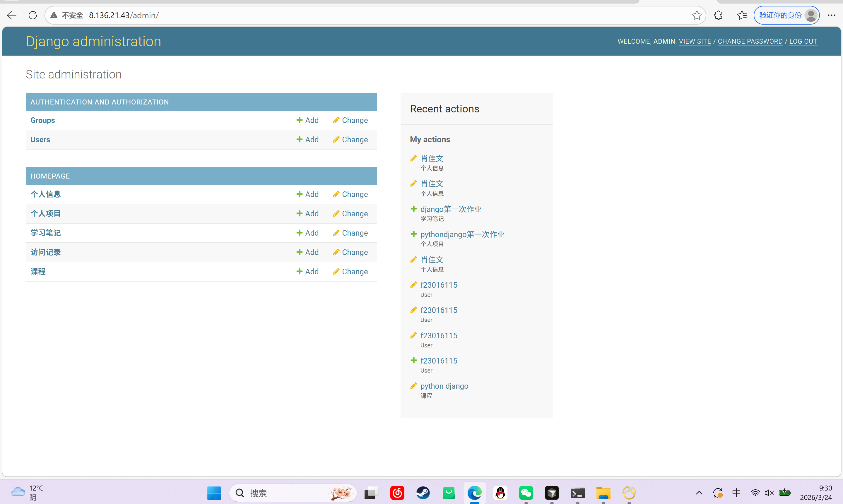Screen dimensions: 843x504
Task: Open Steam from the taskbar
Action: 423,493
